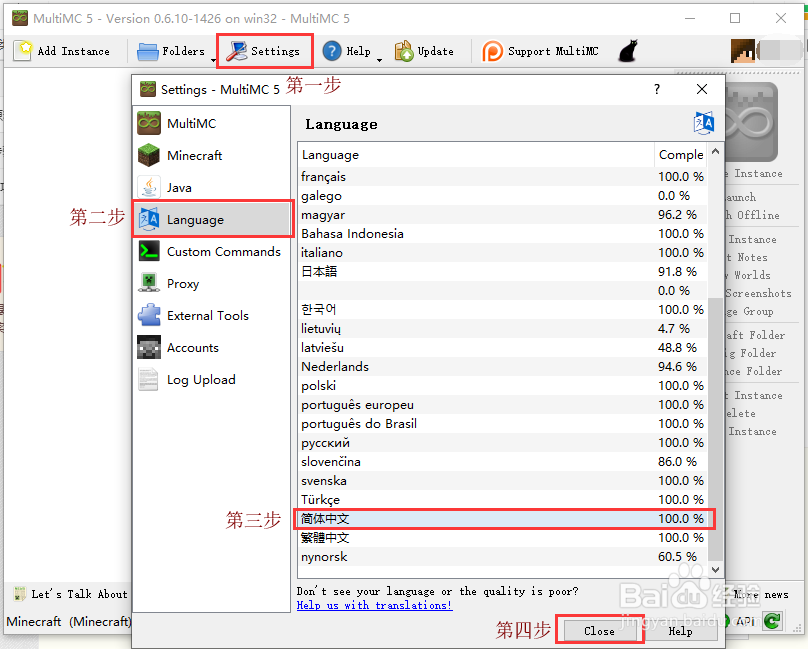Select svenska language row
Viewport: 808px width, 649px height.
click(502, 480)
